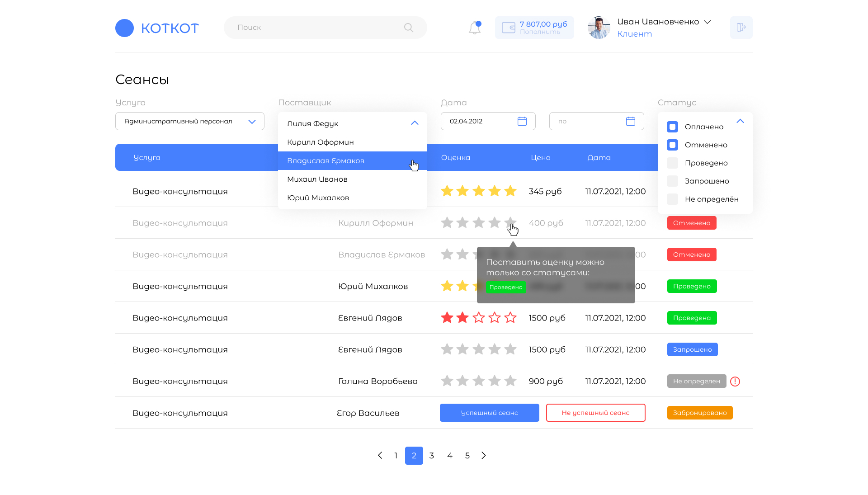This screenshot has width=868, height=495.
Task: Select 'Михаил Иванов' from supplier list
Action: tap(317, 179)
